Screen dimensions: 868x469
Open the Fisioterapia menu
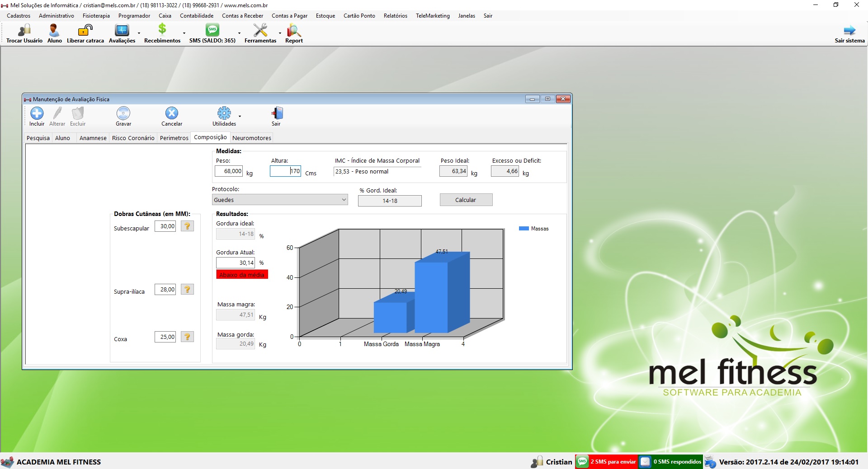(x=96, y=16)
